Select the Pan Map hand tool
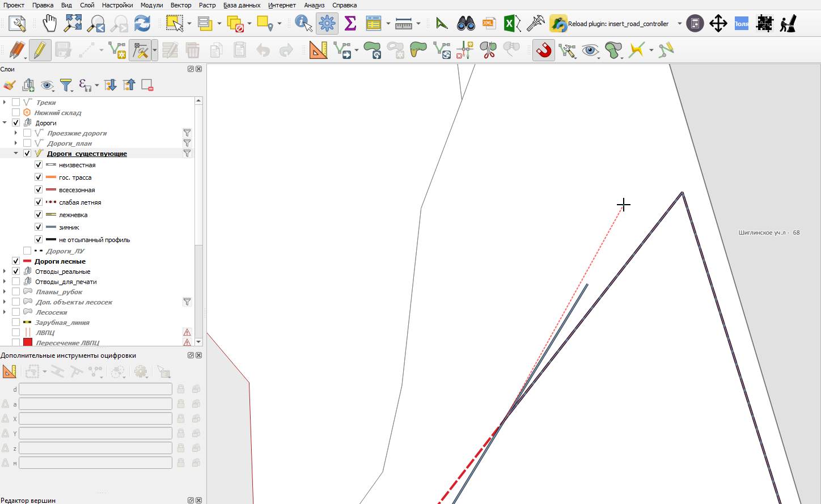This screenshot has height=504, width=821. pos(50,24)
